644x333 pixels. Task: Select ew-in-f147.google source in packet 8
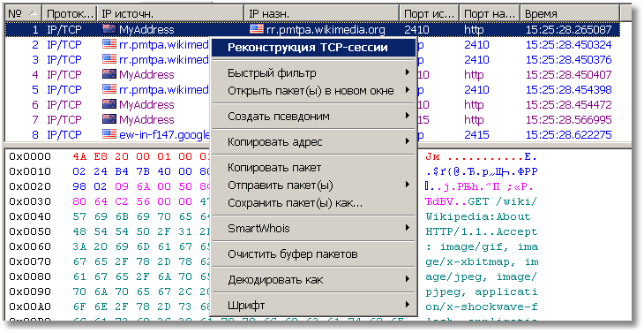[x=164, y=135]
